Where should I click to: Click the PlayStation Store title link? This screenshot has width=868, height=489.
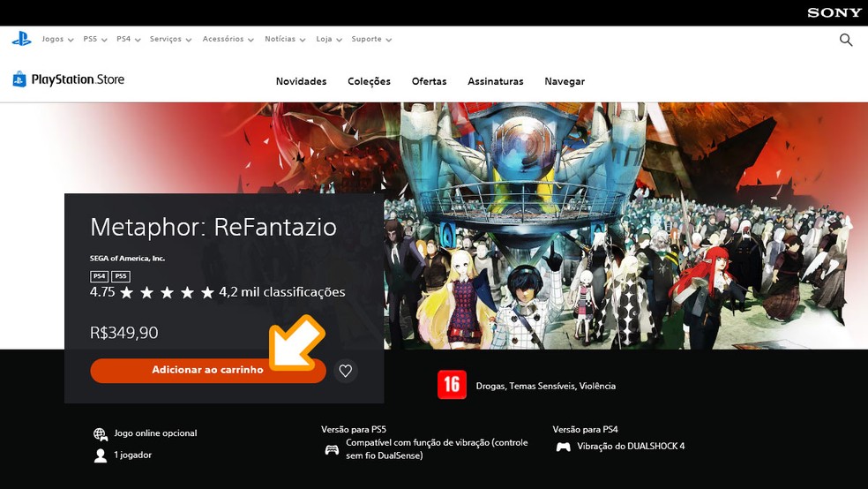pyautogui.click(x=78, y=79)
